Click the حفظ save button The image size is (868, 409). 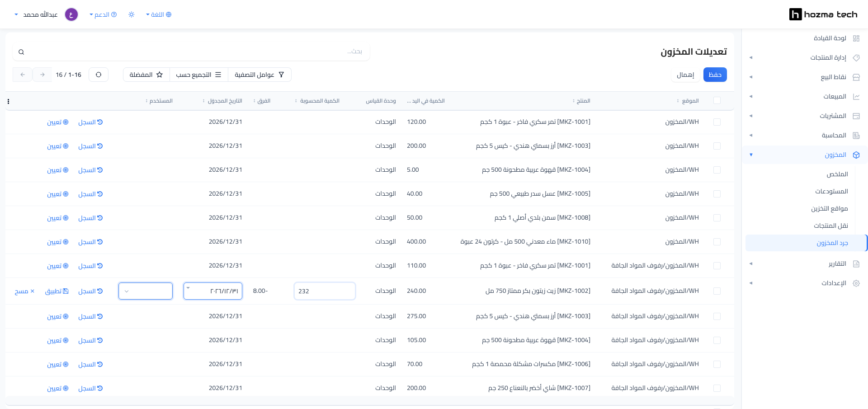715,75
